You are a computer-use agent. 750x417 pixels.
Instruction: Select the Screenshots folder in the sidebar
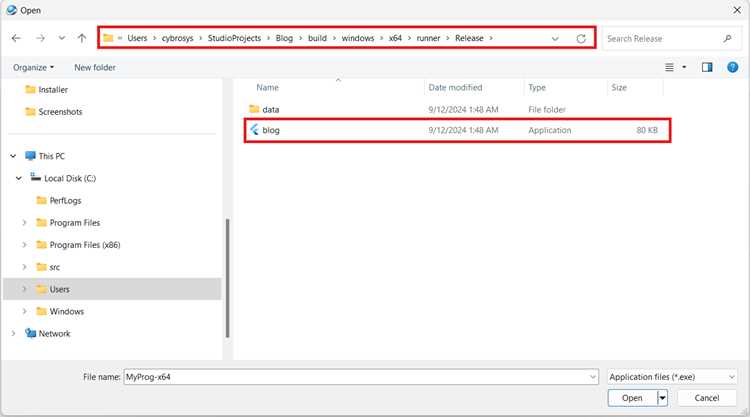[54, 111]
